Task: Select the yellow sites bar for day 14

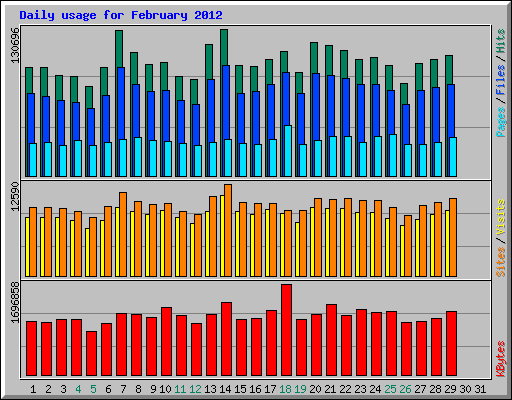Action: [222, 236]
